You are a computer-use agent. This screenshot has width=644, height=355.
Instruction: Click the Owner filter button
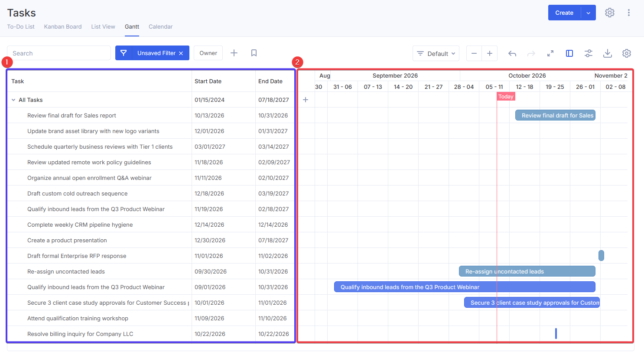coord(208,53)
